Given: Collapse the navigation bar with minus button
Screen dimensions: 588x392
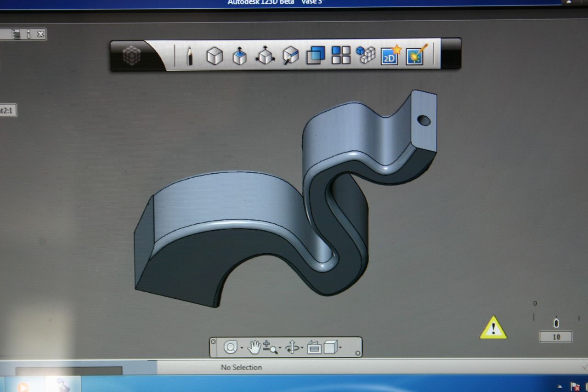Looking at the screenshot, I should [x=358, y=353].
